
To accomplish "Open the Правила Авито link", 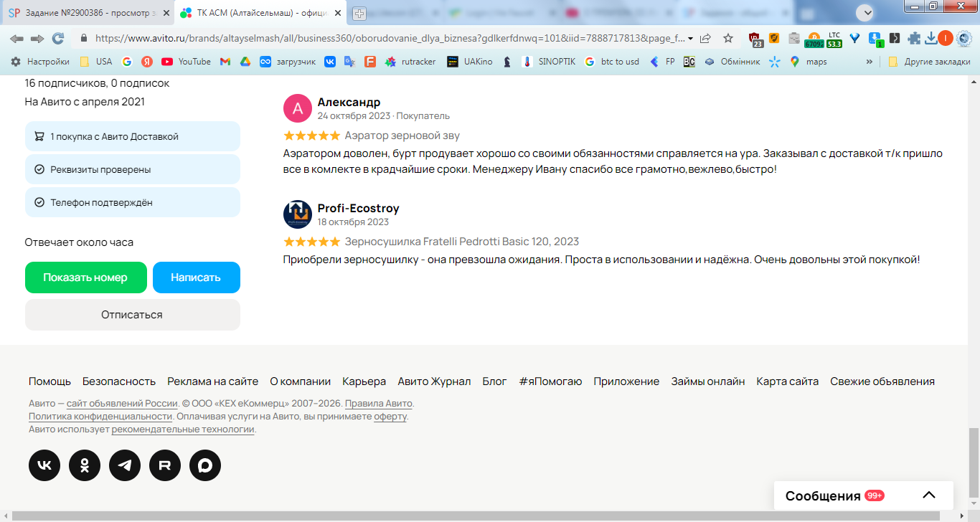I will tap(379, 403).
